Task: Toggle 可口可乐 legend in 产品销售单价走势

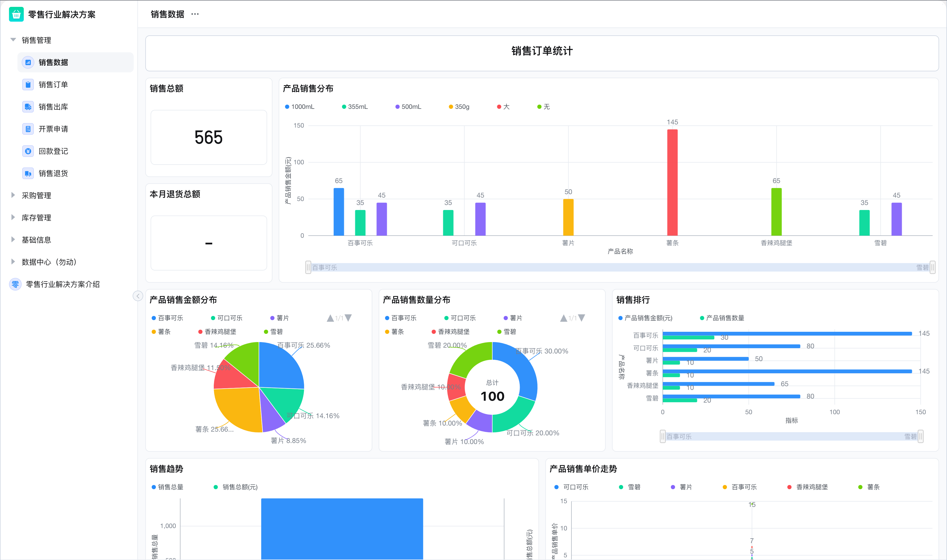Action: 572,487
